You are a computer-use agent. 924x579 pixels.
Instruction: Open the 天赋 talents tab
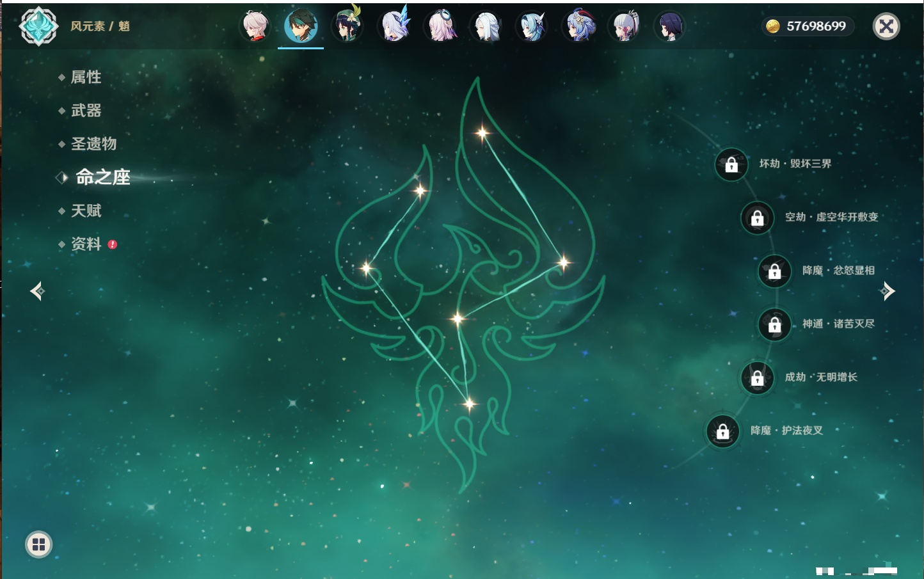click(x=86, y=210)
